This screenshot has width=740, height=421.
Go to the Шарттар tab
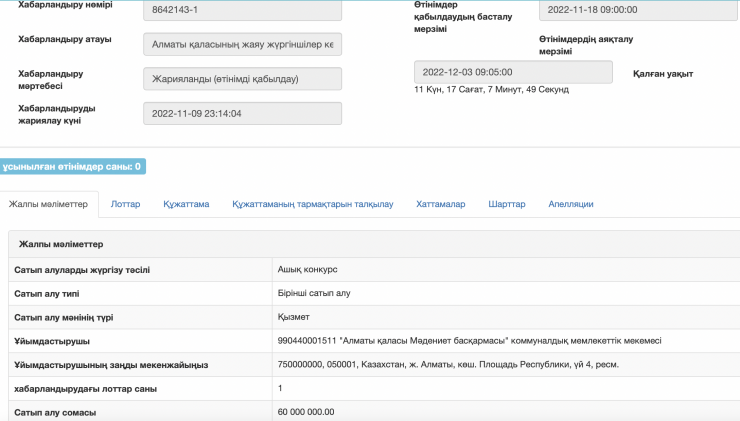pyautogui.click(x=507, y=204)
